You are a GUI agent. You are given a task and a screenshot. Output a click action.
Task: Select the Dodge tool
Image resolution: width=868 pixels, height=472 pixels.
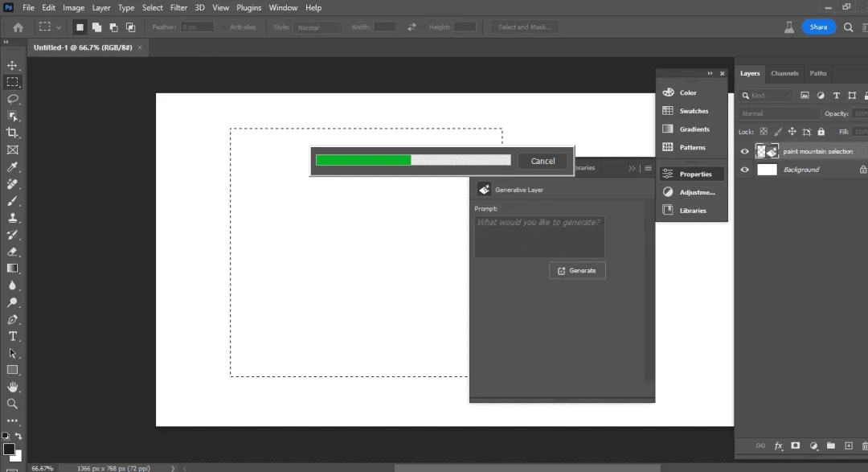[x=12, y=302]
